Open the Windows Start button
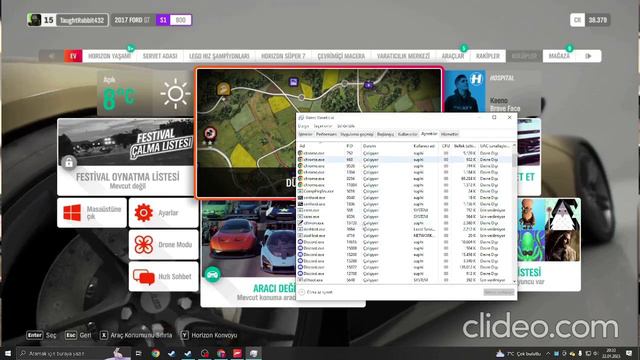 tap(7, 353)
